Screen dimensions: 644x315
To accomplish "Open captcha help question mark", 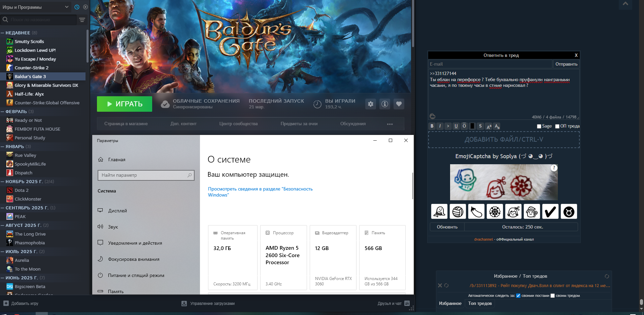I will pos(554,168).
